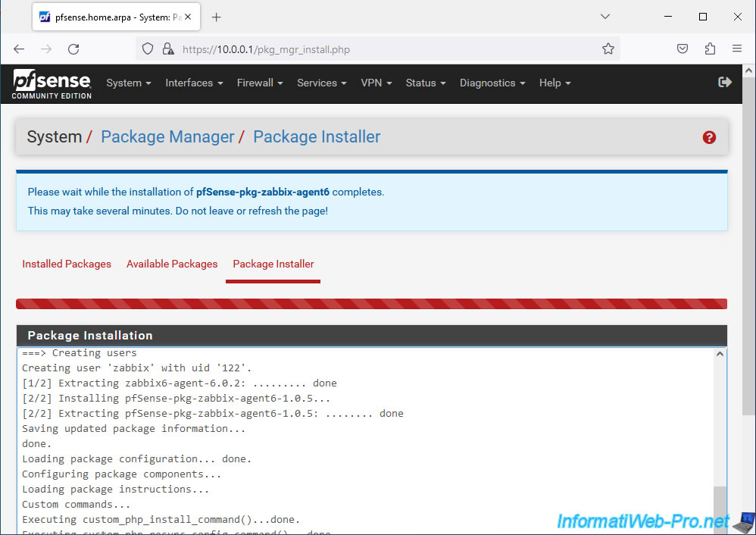Go back using the browser back arrow
Screen dimensions: 756x535
coord(19,48)
